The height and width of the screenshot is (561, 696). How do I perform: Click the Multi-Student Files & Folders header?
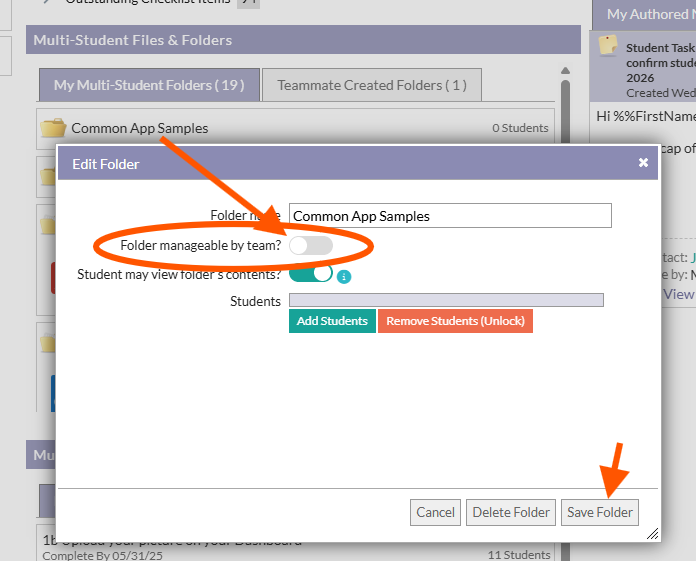pos(303,40)
